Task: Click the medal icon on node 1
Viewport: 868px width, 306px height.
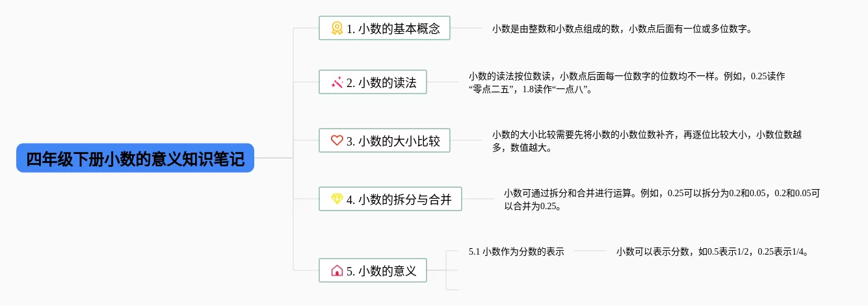Action: point(337,28)
